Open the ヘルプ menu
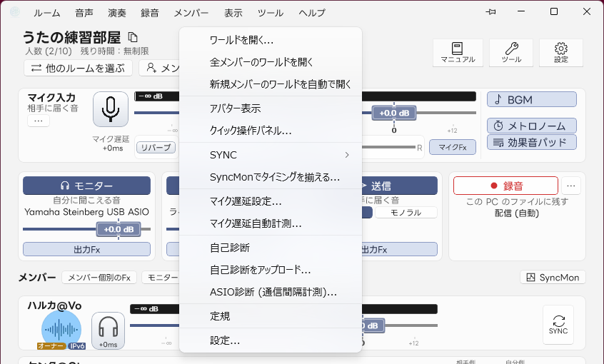Image resolution: width=604 pixels, height=364 pixels. pos(311,13)
